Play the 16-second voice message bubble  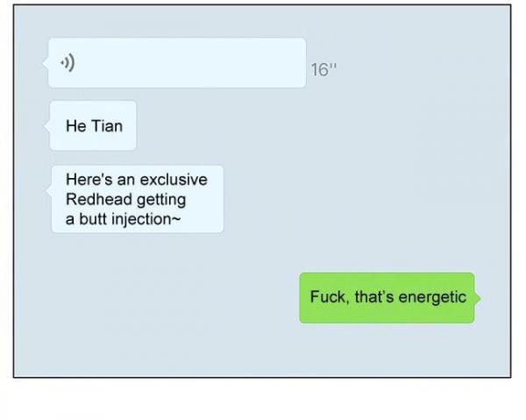coord(177,63)
